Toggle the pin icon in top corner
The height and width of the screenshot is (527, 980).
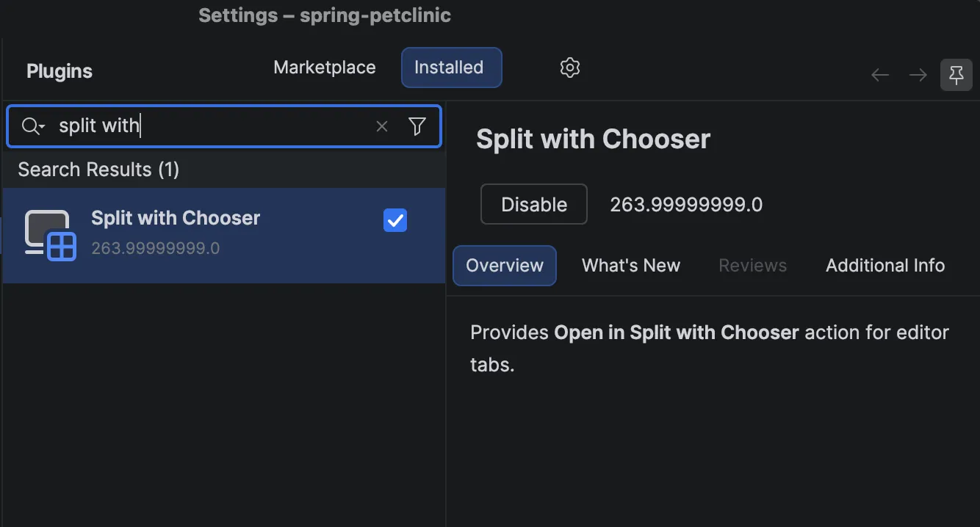click(956, 75)
